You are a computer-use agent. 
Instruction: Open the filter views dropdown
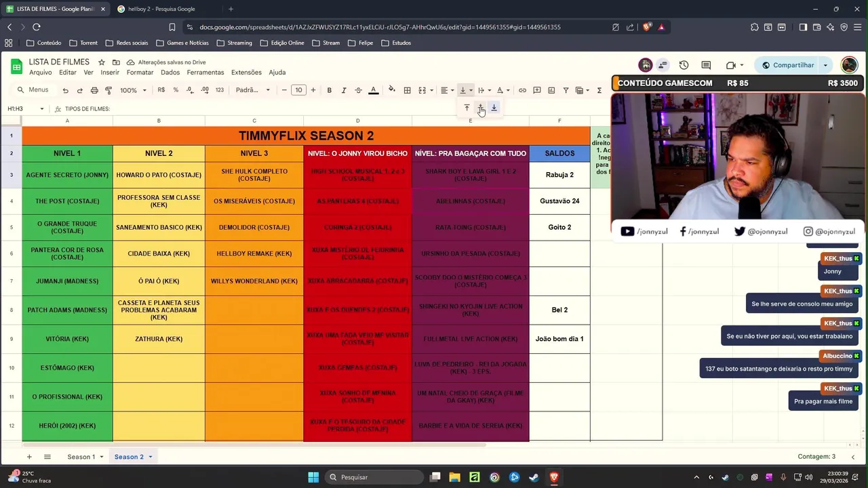pos(582,90)
